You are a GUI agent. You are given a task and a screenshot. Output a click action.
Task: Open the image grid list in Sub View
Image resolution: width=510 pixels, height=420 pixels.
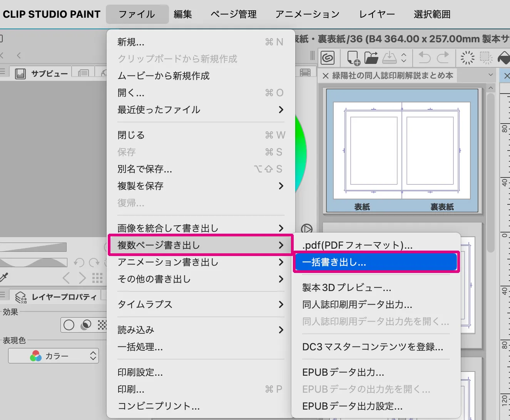[x=97, y=278]
